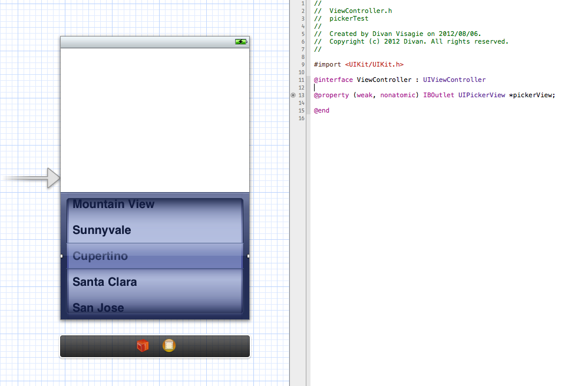Select the orange cube icon below the canvas
588x386 pixels.
pos(142,346)
